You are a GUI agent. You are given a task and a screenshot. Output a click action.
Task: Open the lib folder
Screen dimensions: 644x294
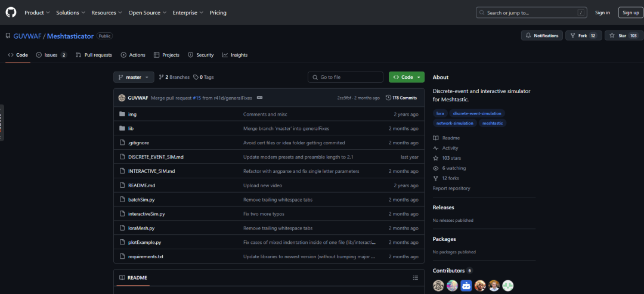[x=131, y=129]
